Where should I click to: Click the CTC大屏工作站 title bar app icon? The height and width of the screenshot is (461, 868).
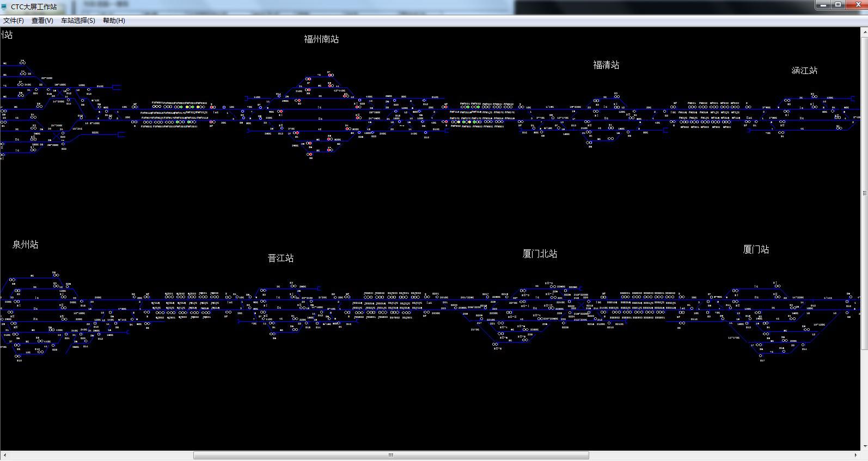5,7
